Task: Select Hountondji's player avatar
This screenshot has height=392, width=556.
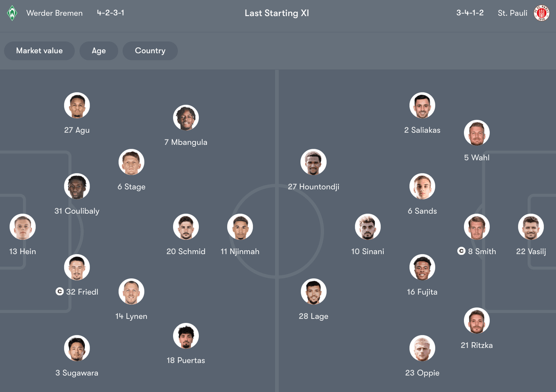Action: coord(313,162)
